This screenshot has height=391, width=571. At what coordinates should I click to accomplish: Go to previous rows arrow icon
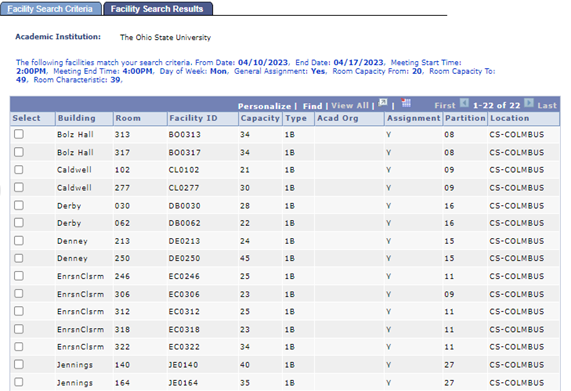pyautogui.click(x=464, y=103)
